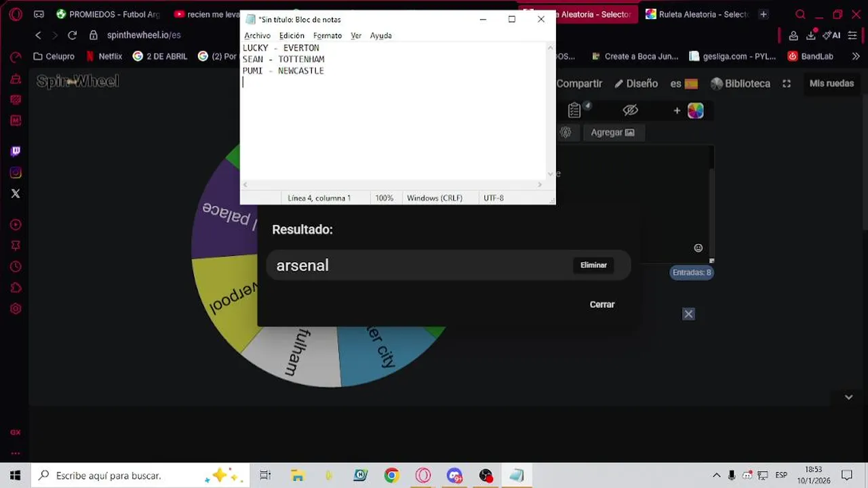Switch to PROMIEDOS browser tab

click(x=108, y=14)
